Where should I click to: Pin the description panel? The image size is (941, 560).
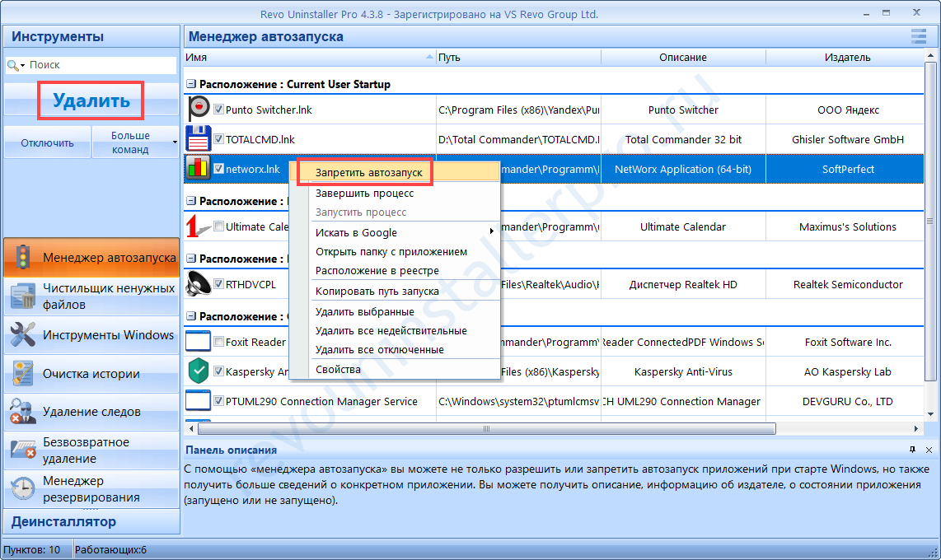912,450
